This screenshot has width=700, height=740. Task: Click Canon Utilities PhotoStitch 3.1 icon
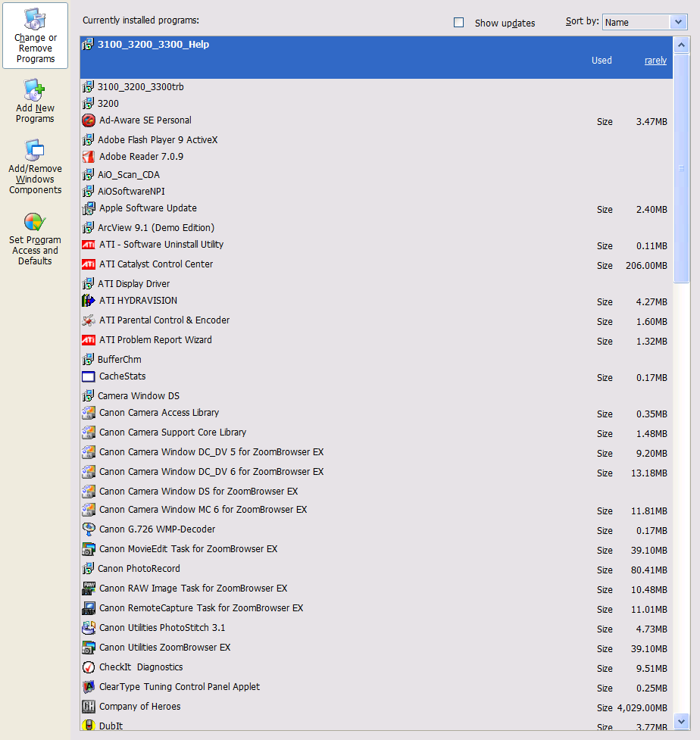coord(89,628)
